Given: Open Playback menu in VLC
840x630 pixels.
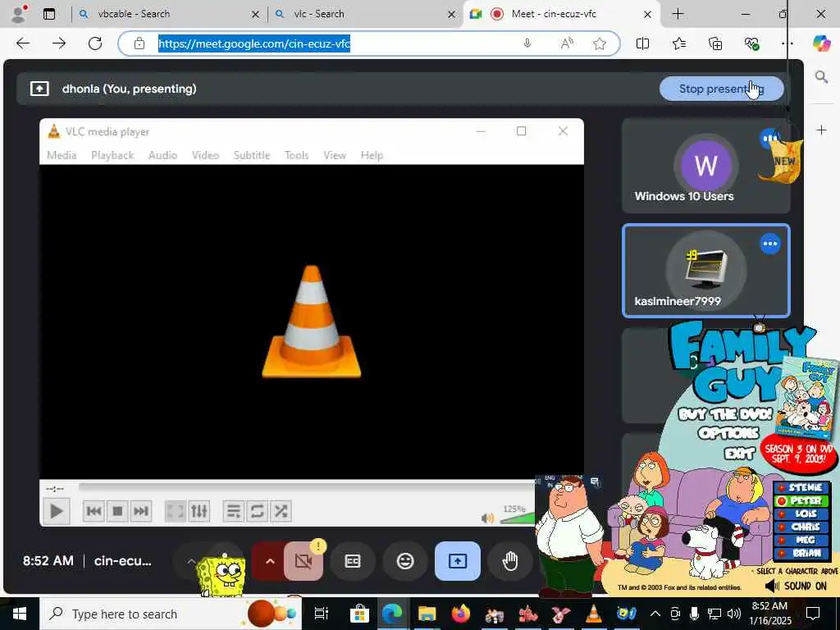Looking at the screenshot, I should [x=112, y=155].
